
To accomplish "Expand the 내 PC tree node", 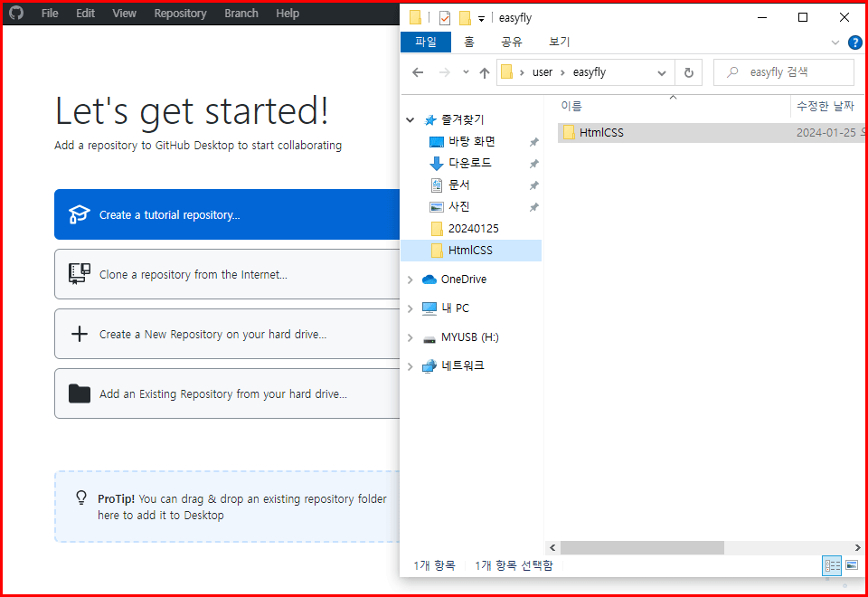I will point(410,308).
